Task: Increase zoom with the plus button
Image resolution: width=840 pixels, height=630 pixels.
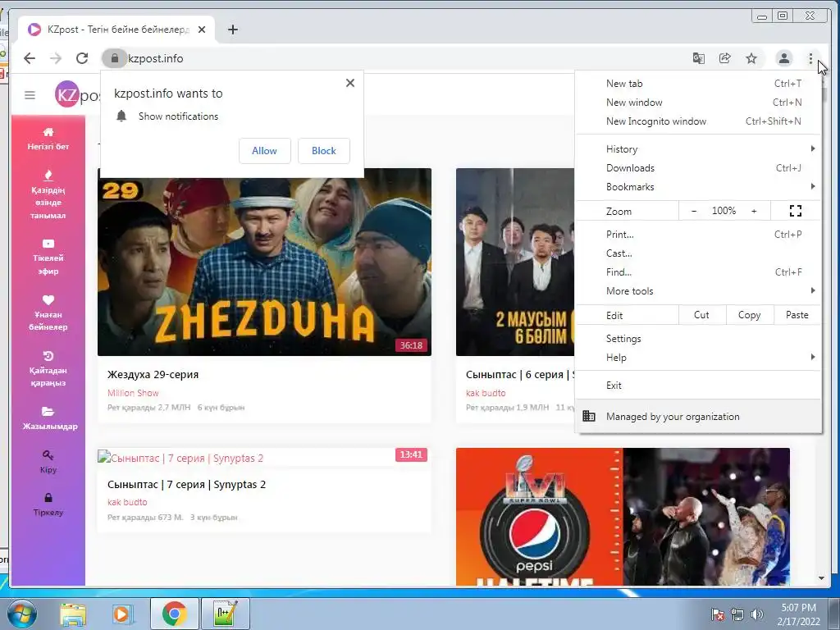Action: point(754,211)
